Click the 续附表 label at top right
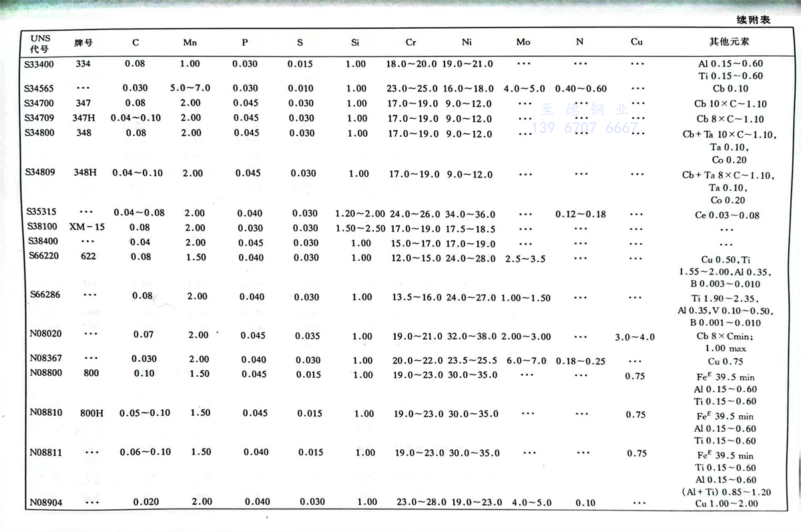The image size is (801, 532). tap(754, 20)
